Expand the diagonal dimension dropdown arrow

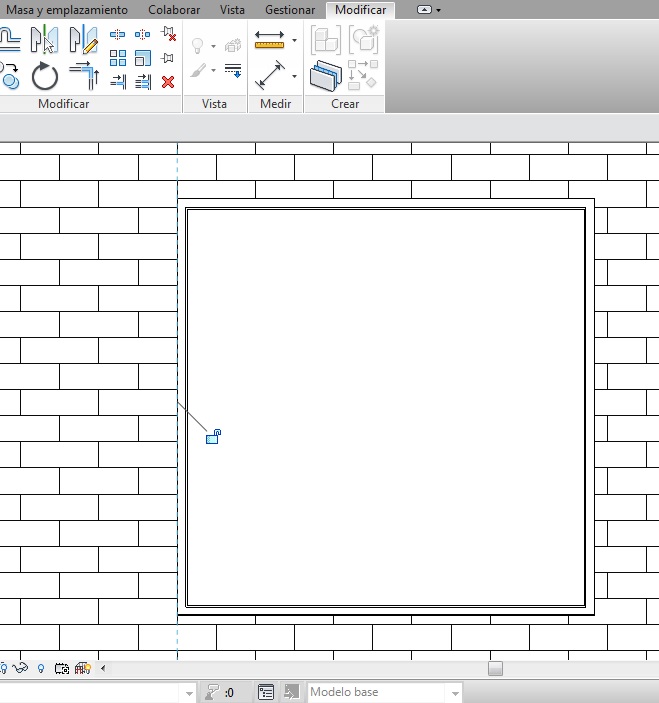(x=294, y=76)
